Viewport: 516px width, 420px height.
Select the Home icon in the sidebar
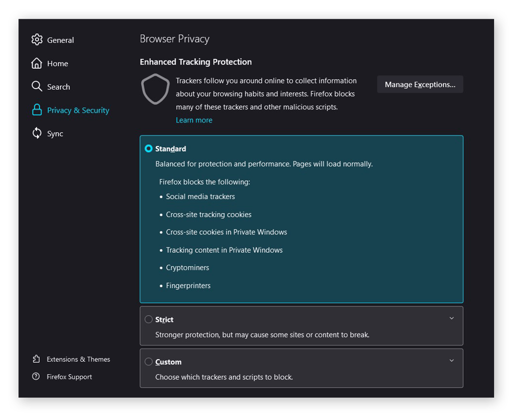(x=37, y=63)
